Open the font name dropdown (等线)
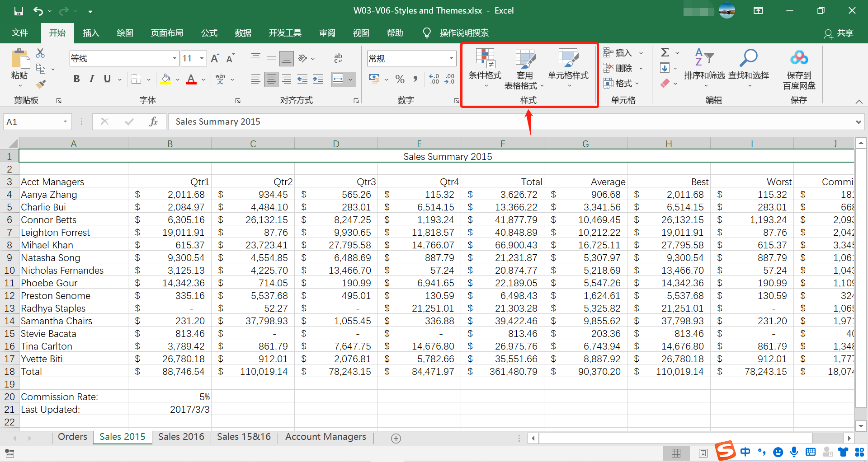The image size is (868, 462). pos(175,58)
